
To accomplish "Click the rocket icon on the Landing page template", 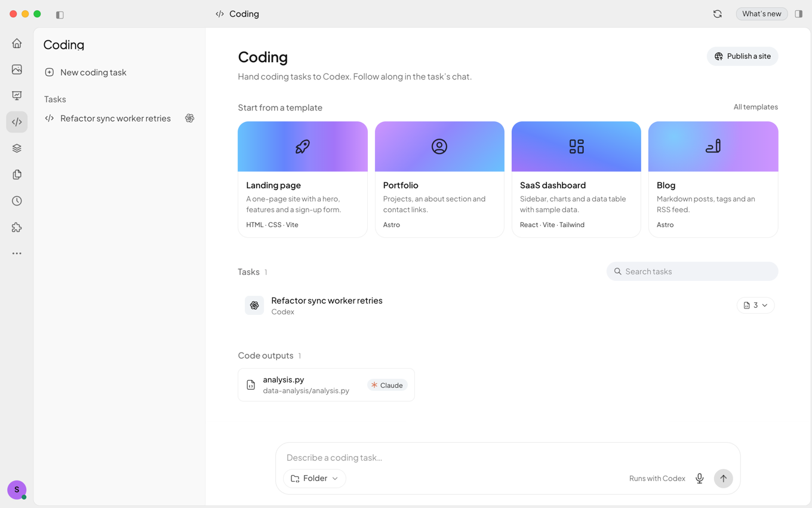I will (303, 146).
